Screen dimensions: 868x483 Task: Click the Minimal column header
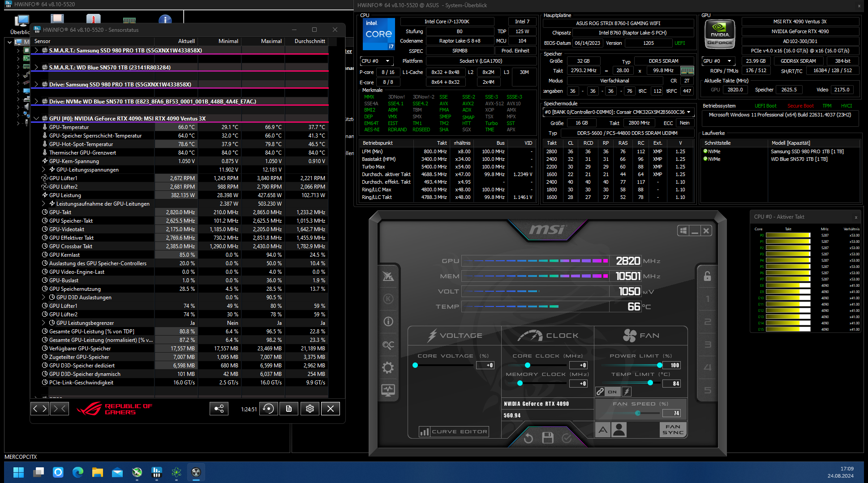[x=220, y=41]
